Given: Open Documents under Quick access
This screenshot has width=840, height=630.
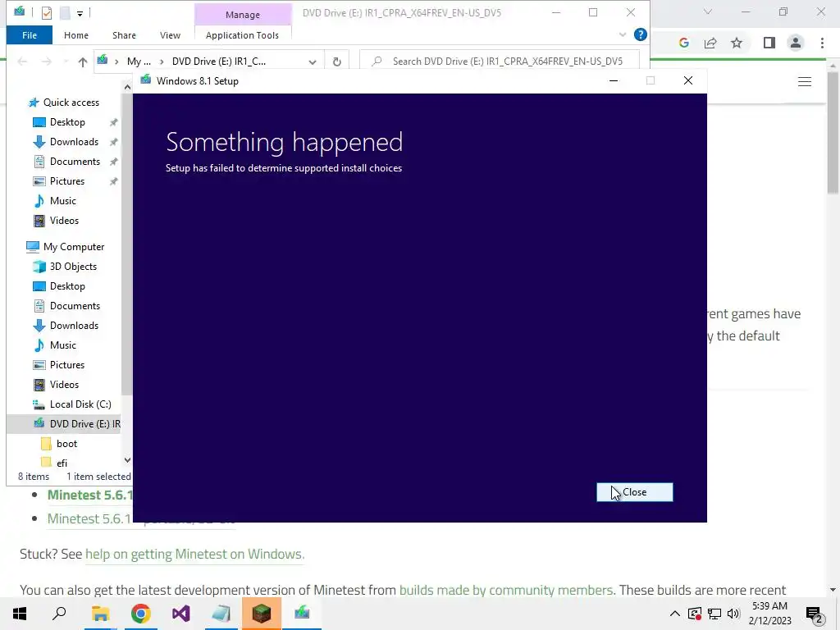Looking at the screenshot, I should point(75,162).
